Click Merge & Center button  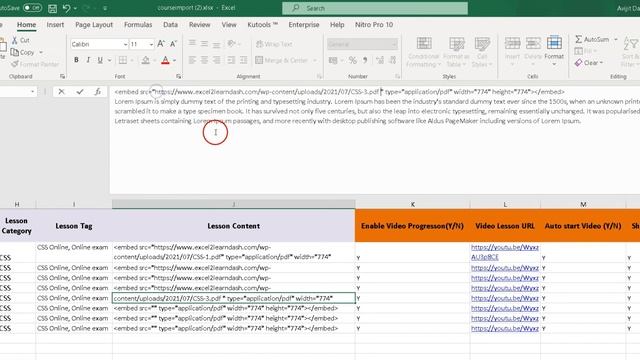282,60
